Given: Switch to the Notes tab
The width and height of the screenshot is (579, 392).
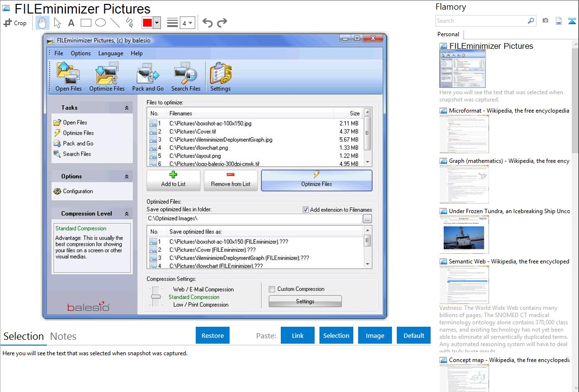Looking at the screenshot, I should coord(63,336).
